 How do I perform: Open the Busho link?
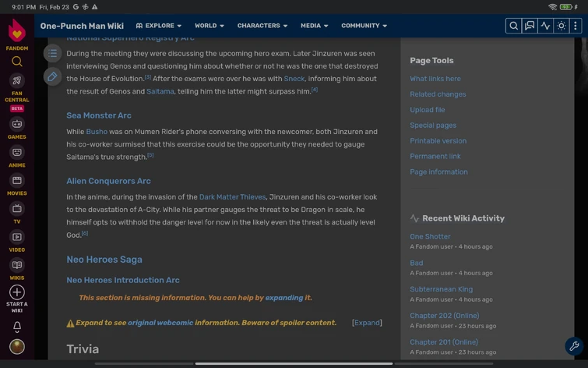[97, 132]
